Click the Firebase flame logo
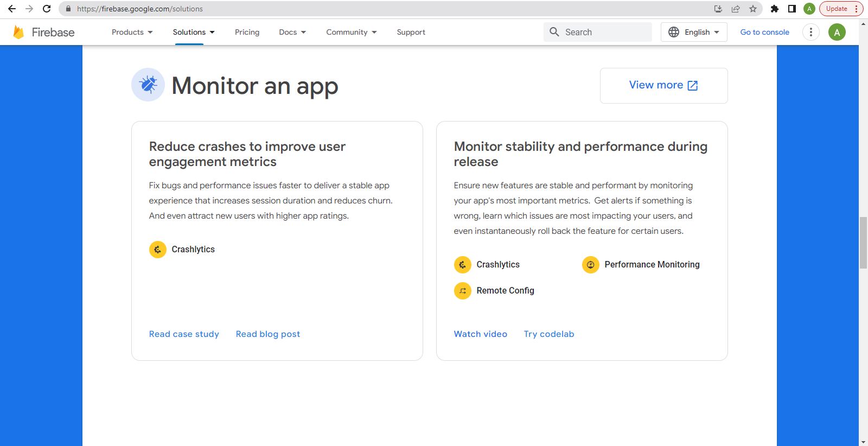This screenshot has height=446, width=868. tap(18, 32)
